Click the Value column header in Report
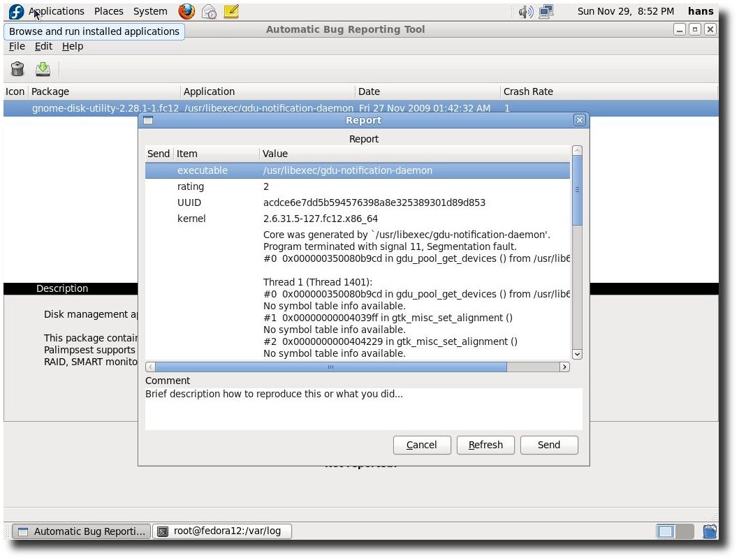 (x=415, y=154)
